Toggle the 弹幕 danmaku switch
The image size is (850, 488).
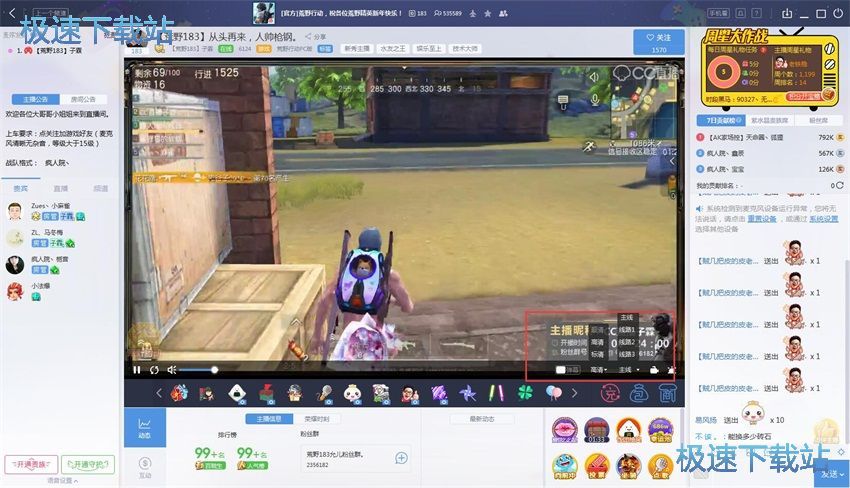tap(568, 370)
